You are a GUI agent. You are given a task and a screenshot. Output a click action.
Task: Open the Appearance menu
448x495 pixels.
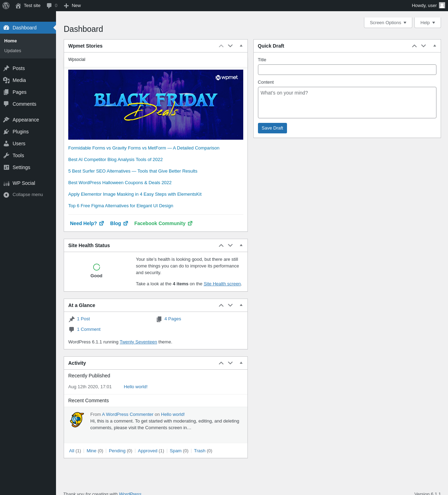coord(28,120)
